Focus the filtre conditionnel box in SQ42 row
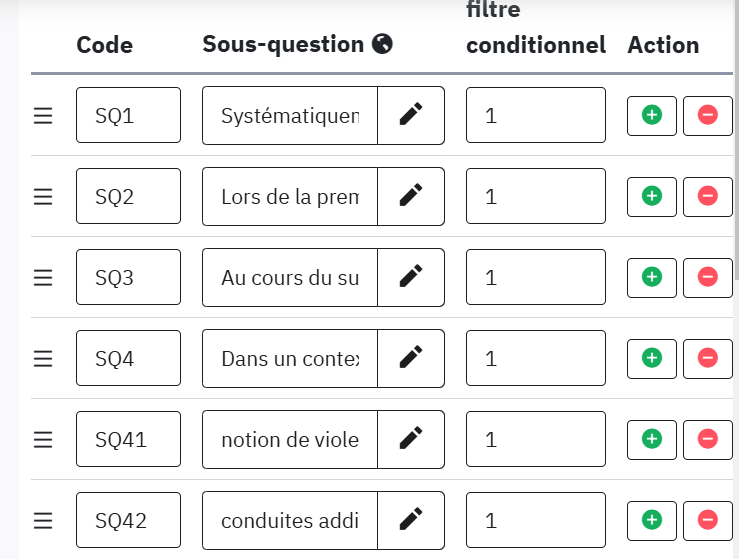 [x=535, y=520]
